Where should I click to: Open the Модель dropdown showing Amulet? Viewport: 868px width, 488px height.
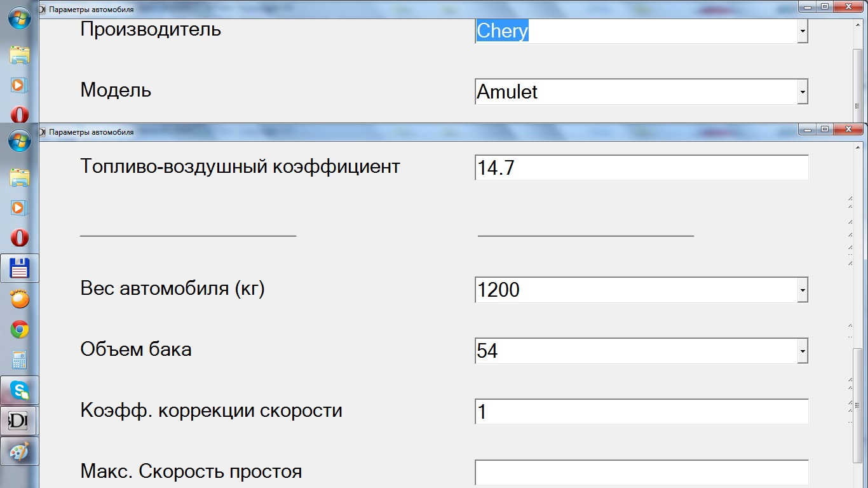coord(803,92)
